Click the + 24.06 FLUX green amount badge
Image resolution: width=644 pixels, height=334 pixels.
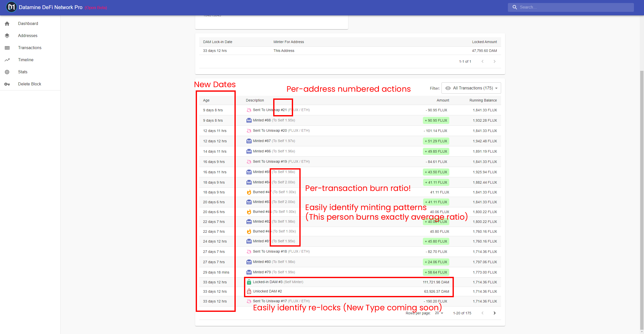pyautogui.click(x=436, y=262)
